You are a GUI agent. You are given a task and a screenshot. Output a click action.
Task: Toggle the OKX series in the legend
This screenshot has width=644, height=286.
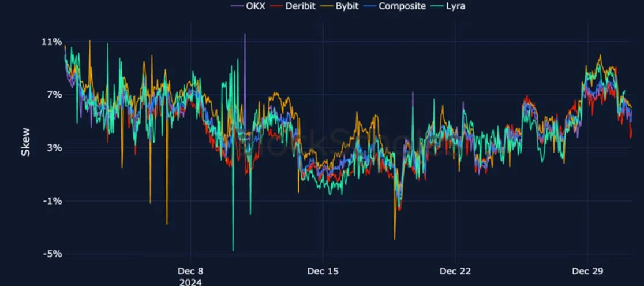248,6
